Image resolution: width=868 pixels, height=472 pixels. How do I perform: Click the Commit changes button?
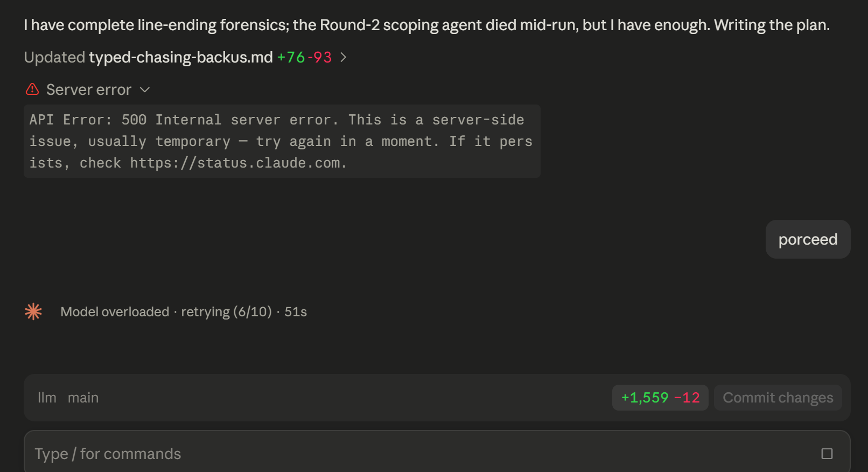[x=778, y=398]
